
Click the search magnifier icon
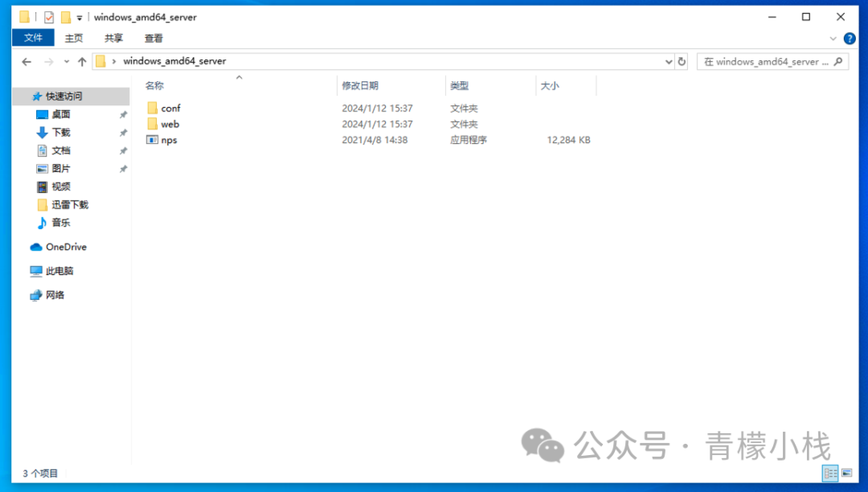838,61
